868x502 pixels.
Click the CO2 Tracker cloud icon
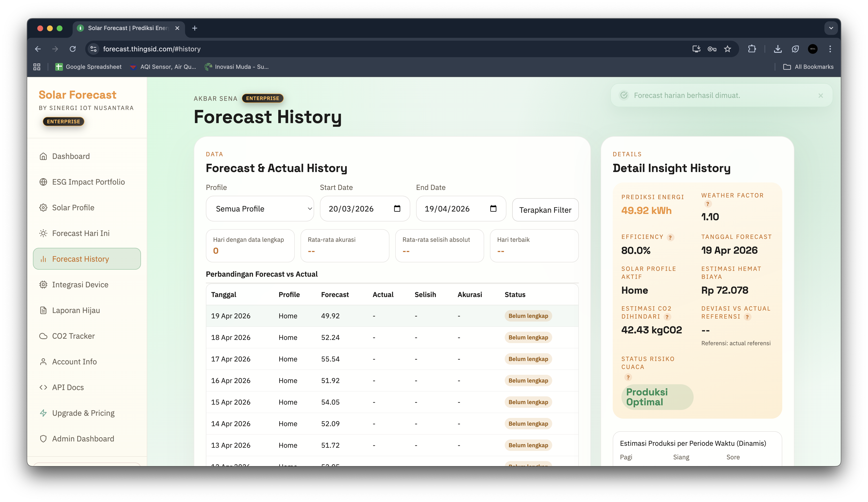click(x=43, y=336)
